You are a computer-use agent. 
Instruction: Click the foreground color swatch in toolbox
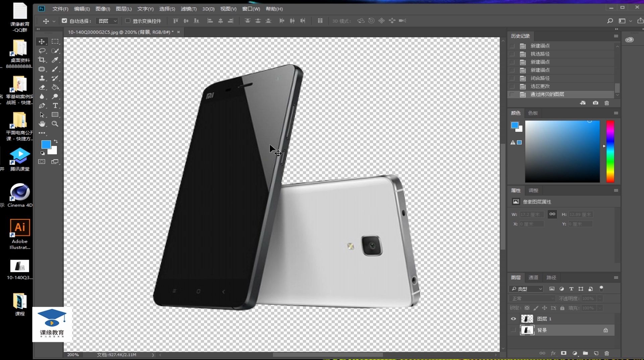(46, 144)
